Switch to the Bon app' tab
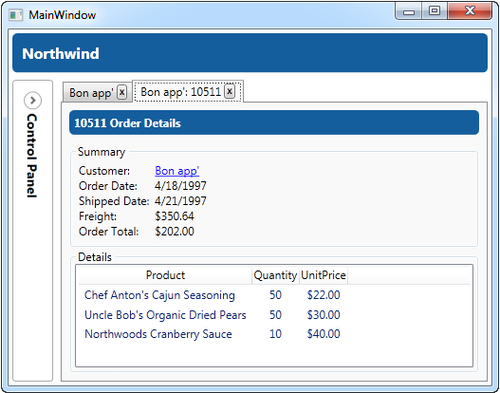This screenshot has height=393, width=500. pos(91,93)
